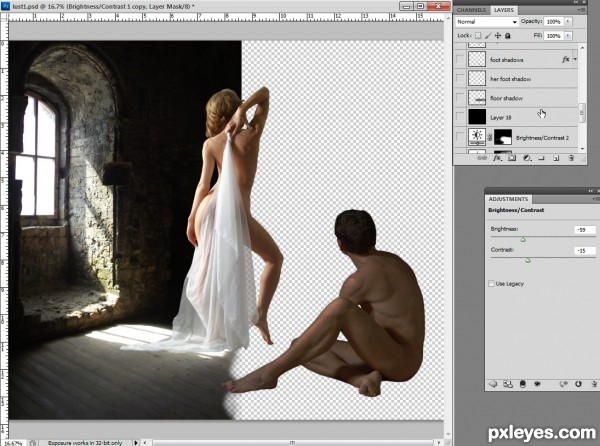Open the Layers panel options menu

pos(582,10)
